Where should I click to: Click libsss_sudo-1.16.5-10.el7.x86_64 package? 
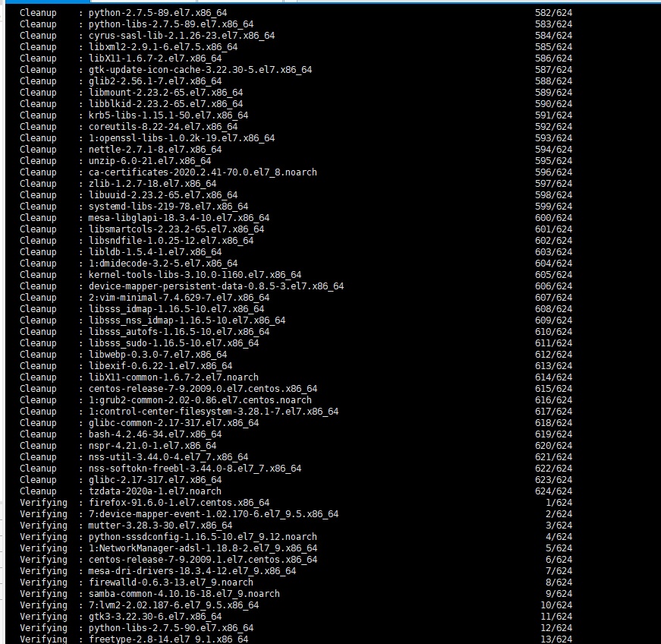coord(174,343)
